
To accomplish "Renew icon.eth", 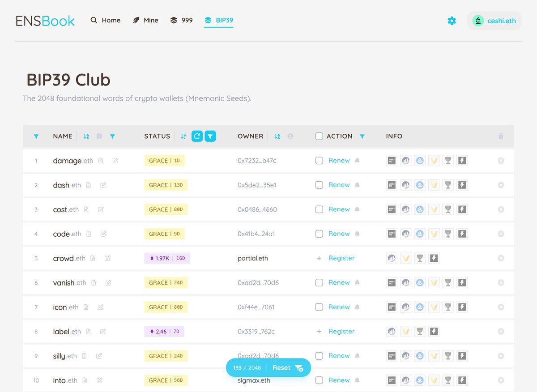I will click(339, 307).
